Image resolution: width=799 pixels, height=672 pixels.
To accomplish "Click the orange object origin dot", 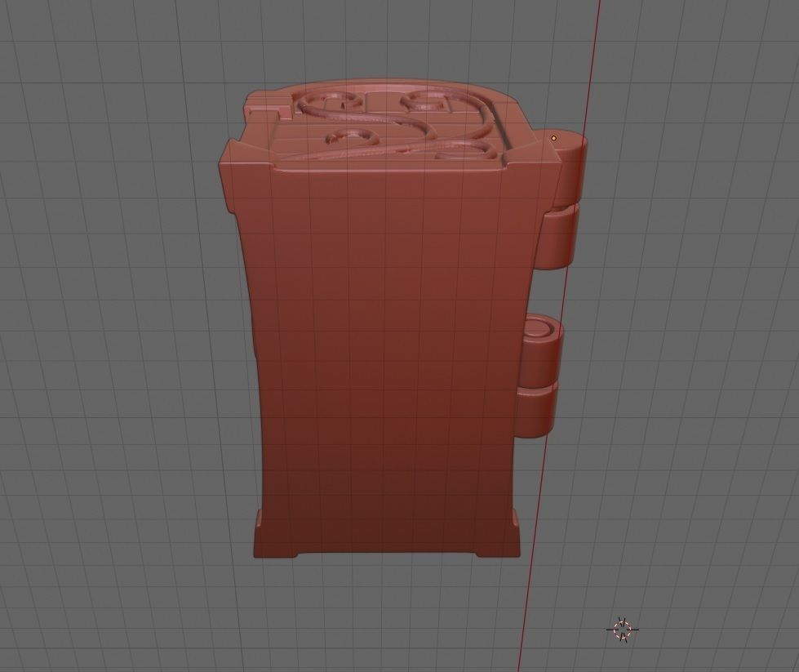I will [554, 138].
